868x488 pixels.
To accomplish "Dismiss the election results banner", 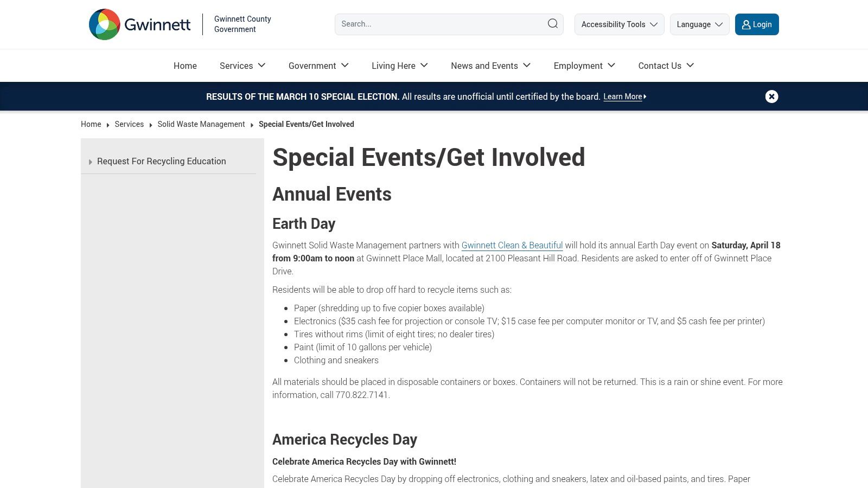I will 771,96.
